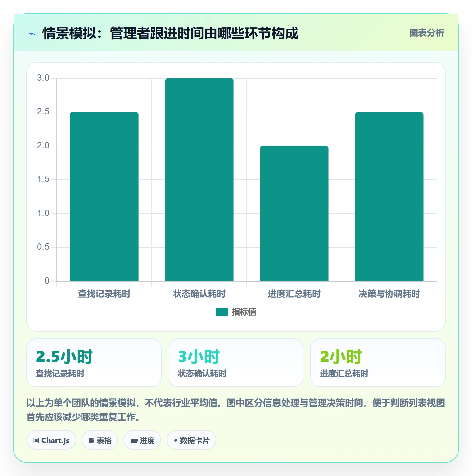Image resolution: width=472 pixels, height=476 pixels.
Task: Click the lightning bolt icon beside title
Action: tap(32, 34)
